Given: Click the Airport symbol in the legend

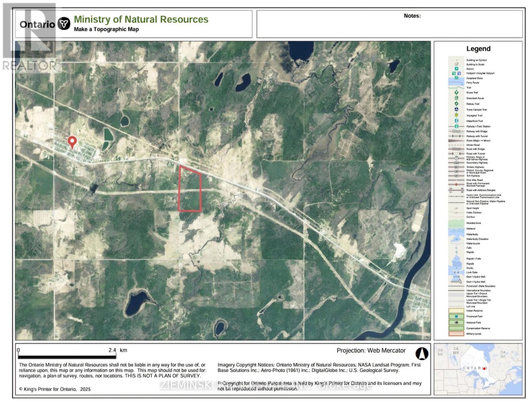Looking at the screenshot, I should point(456,69).
